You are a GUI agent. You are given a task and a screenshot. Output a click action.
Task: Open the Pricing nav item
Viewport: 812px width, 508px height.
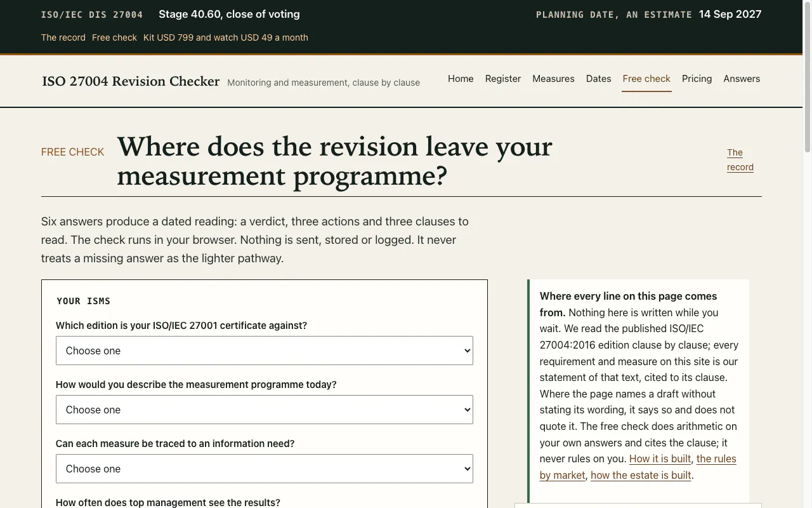point(697,79)
